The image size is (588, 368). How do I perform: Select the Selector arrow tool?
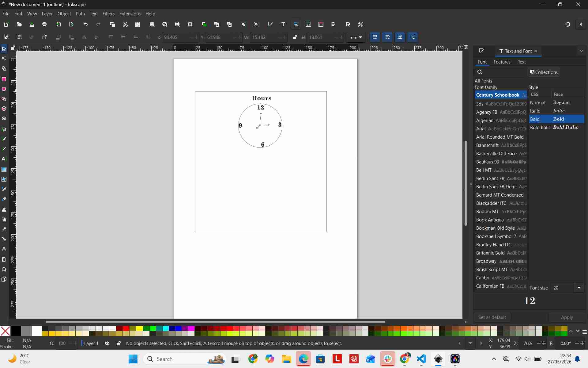pos(4,49)
